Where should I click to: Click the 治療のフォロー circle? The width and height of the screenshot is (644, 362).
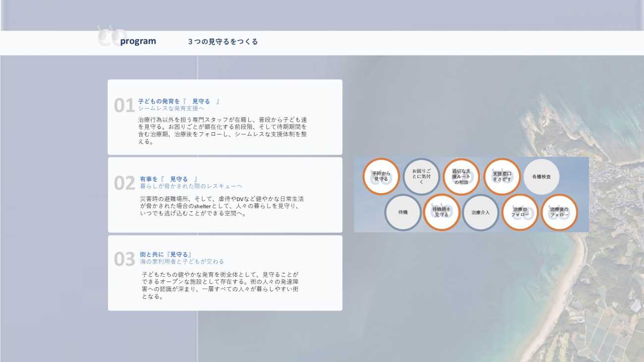pyautogui.click(x=520, y=212)
